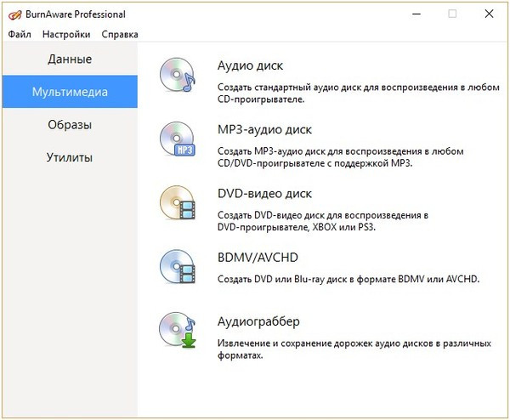Launch the MP3-аудио диск title link
510x420 pixels.
(265, 130)
